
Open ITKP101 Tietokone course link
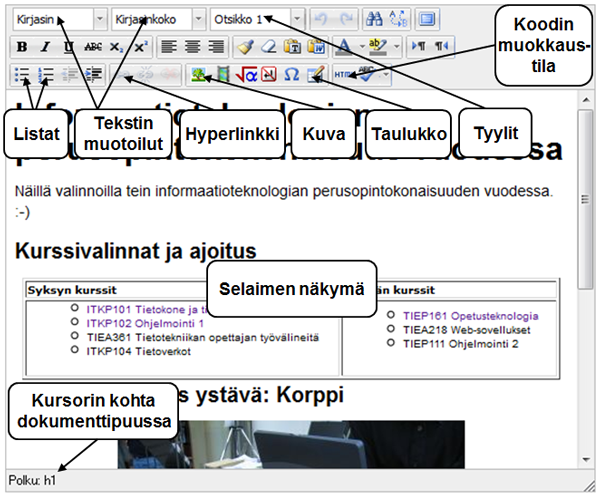[x=147, y=309]
